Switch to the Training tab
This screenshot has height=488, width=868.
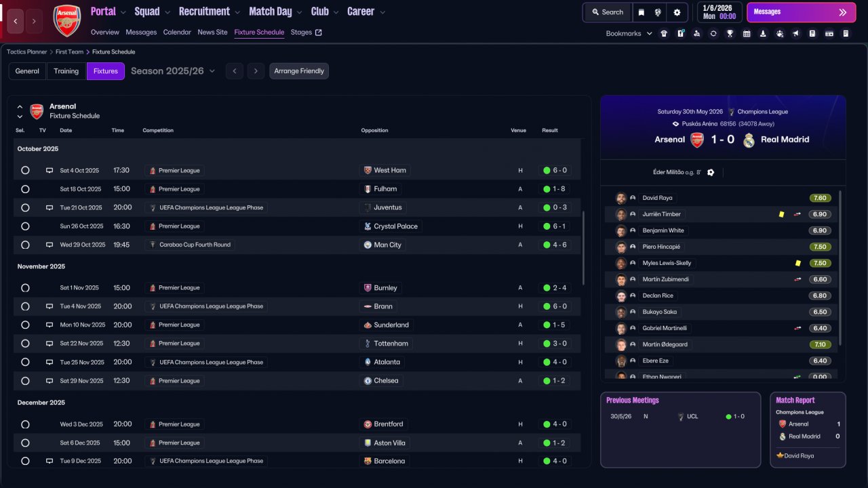[66, 71]
